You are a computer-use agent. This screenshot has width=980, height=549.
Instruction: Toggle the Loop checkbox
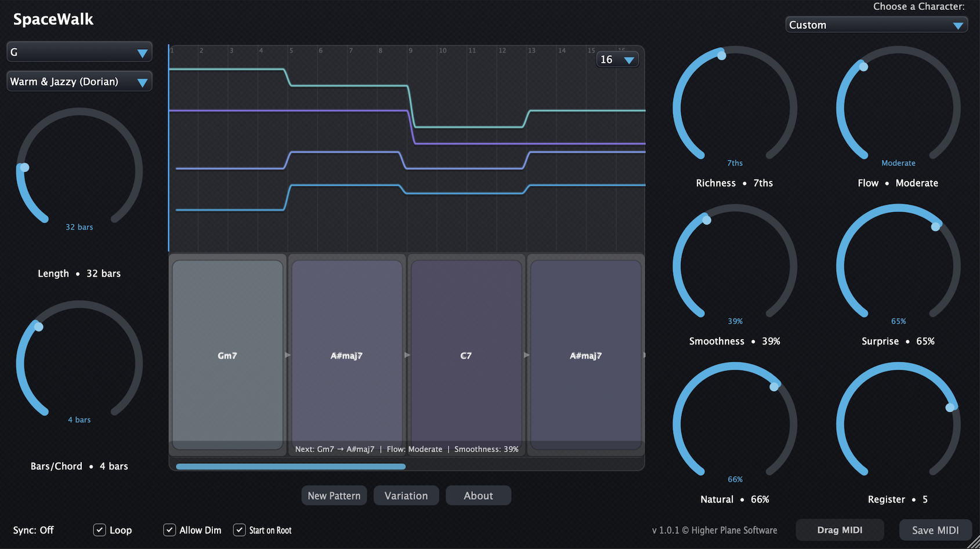tap(99, 530)
